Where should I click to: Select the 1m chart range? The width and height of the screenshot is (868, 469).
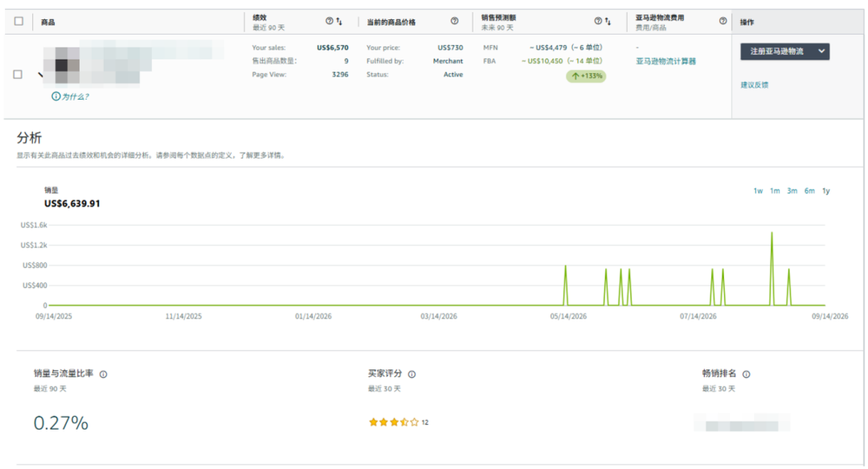click(x=775, y=191)
